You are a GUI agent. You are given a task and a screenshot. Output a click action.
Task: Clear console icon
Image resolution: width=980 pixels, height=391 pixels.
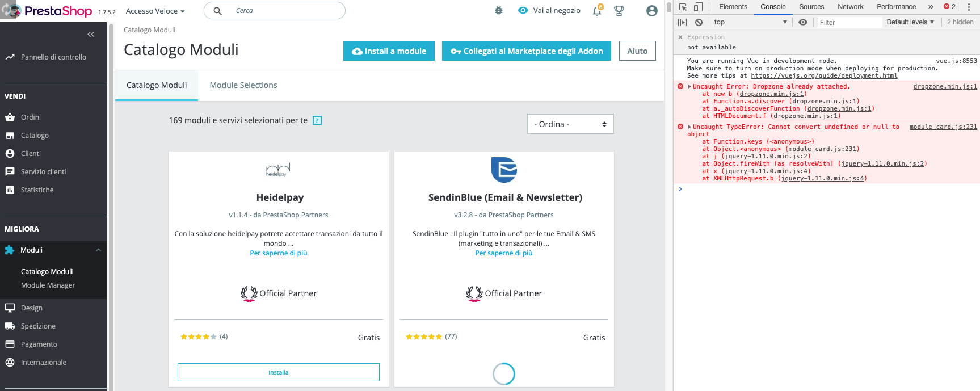click(x=699, y=22)
